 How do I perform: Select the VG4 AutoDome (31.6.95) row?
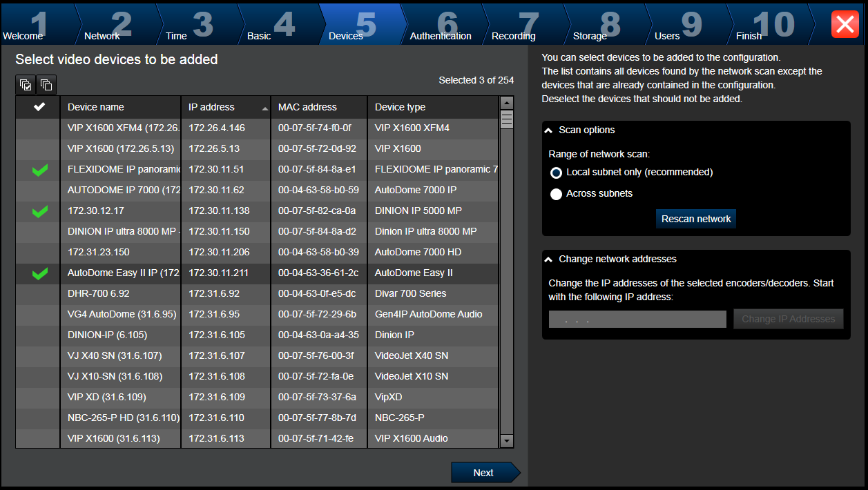coord(257,314)
